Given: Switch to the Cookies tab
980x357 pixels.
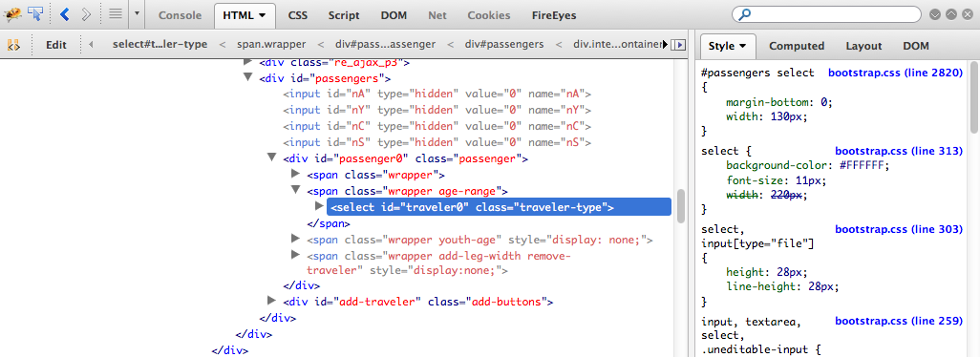Looking at the screenshot, I should tap(489, 15).
